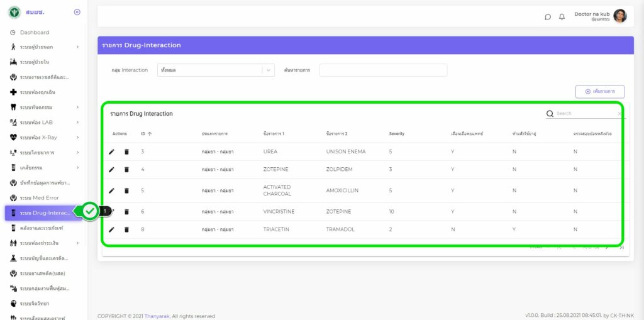The image size is (644, 320).
Task: Open ระบบ Med Error menu item
Action: coord(39,198)
